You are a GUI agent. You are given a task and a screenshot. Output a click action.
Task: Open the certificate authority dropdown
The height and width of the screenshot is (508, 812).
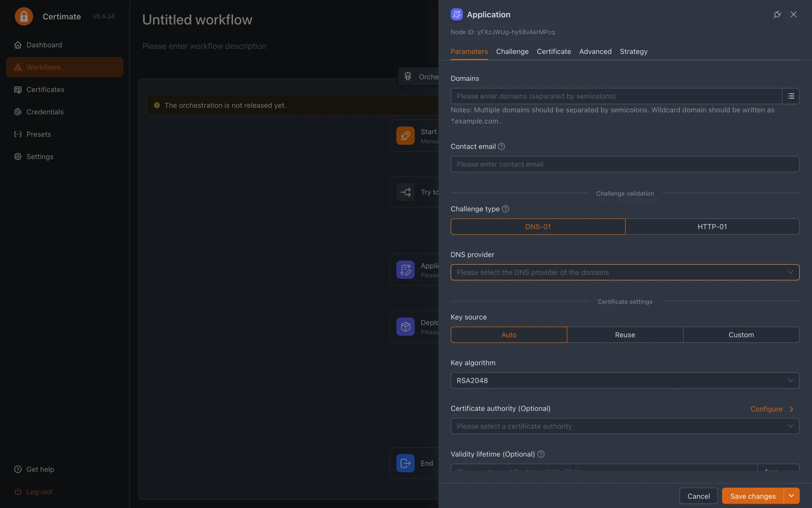click(625, 426)
